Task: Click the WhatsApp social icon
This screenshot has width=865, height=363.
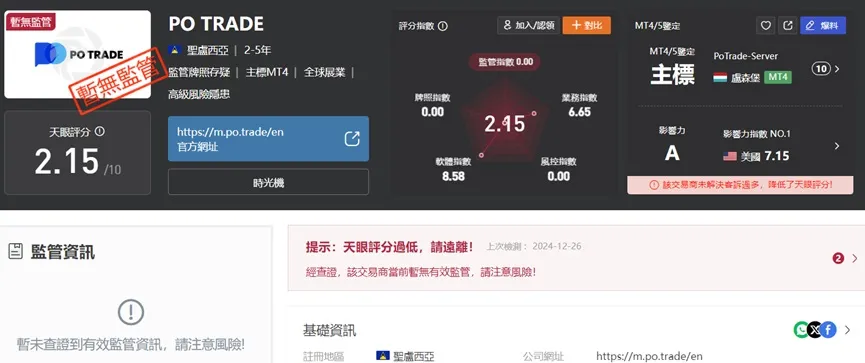Action: click(x=801, y=330)
